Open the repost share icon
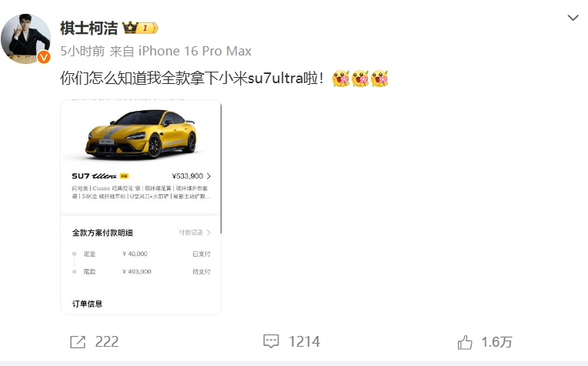 tap(78, 342)
